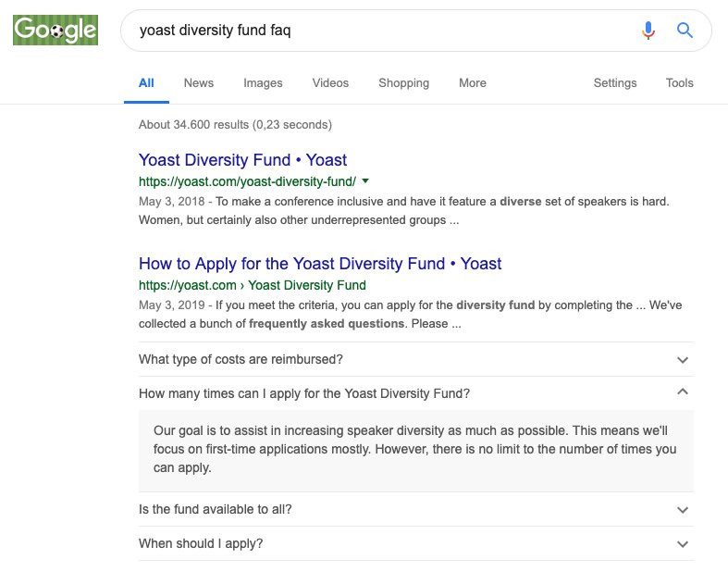728x584 pixels.
Task: Open the Videos results tab
Action: pos(330,83)
